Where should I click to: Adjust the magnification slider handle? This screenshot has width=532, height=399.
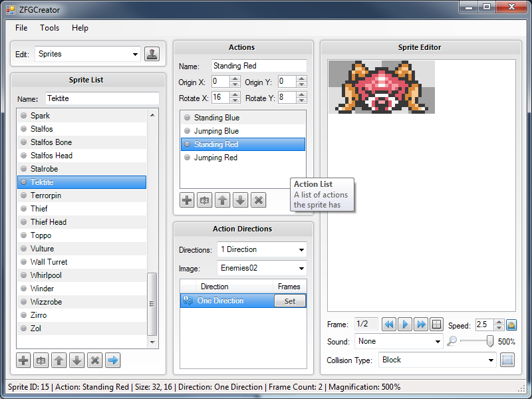489,341
